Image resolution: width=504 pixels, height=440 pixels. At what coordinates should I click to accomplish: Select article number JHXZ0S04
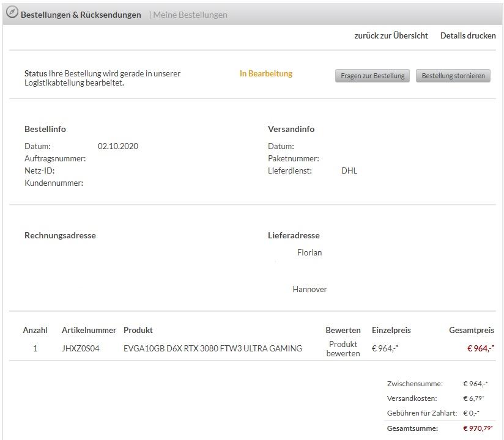pos(80,348)
